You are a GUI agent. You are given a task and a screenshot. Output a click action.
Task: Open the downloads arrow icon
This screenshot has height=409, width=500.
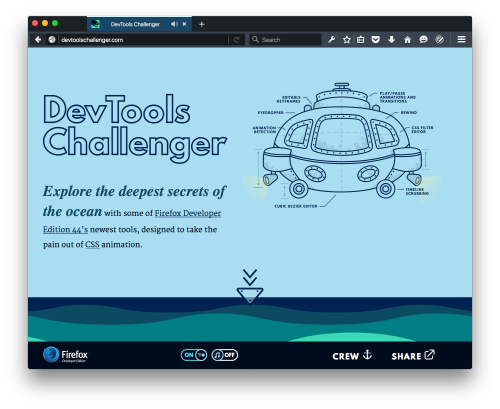pyautogui.click(x=392, y=40)
